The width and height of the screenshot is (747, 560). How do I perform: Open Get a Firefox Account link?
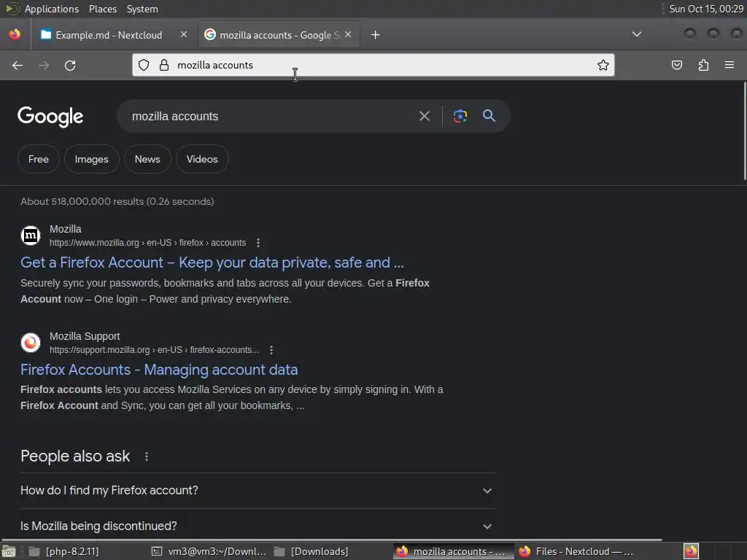212,262
